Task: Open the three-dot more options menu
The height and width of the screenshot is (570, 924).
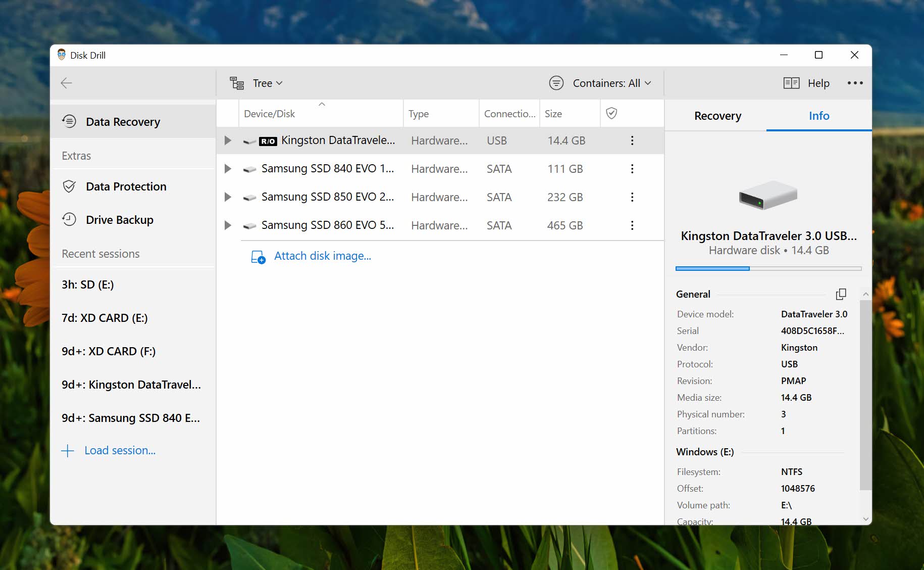Action: pos(855,83)
